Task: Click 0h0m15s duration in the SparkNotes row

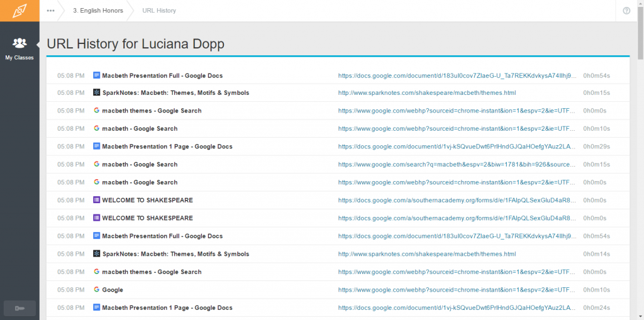Action: tap(596, 93)
